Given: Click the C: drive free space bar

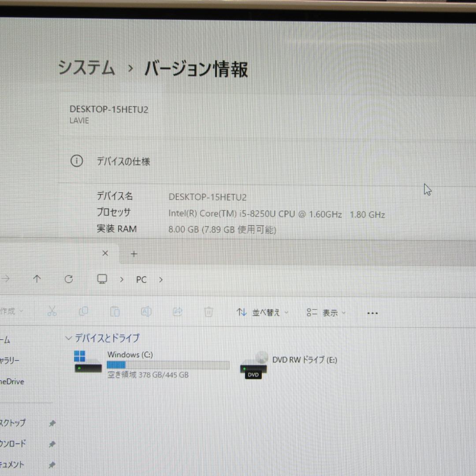Looking at the screenshot, I should 168,365.
